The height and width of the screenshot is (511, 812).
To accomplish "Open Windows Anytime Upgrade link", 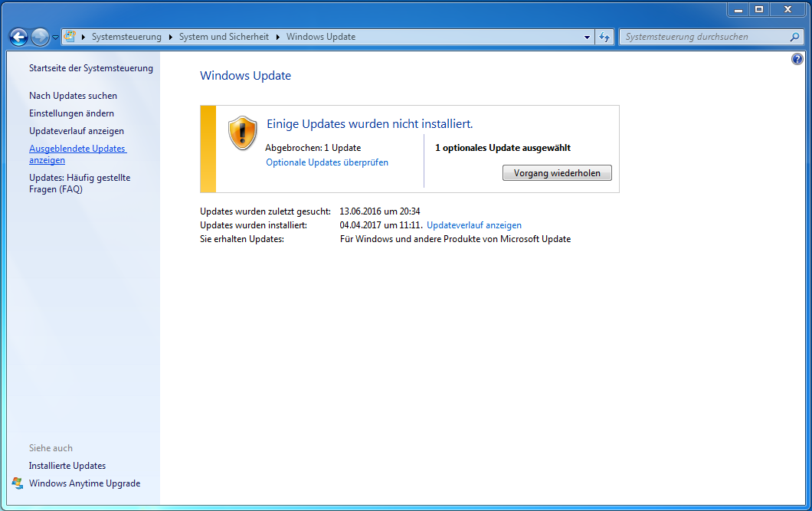I will [85, 483].
